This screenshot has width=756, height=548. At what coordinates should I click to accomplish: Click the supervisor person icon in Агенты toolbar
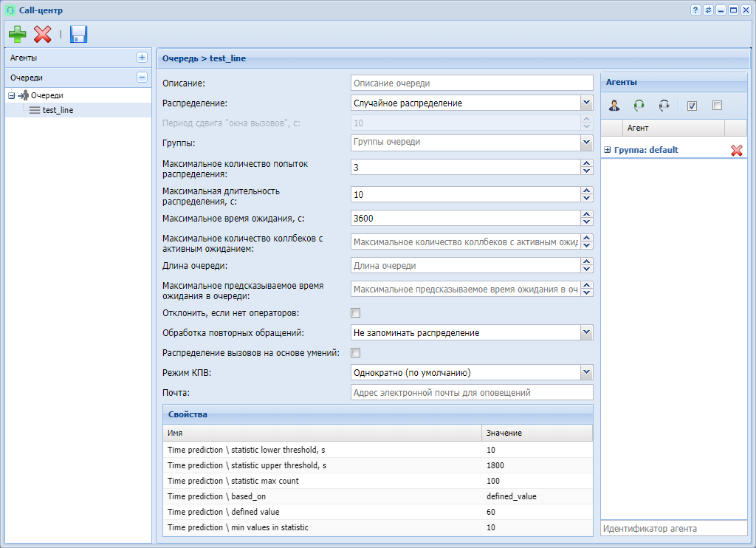(x=614, y=106)
